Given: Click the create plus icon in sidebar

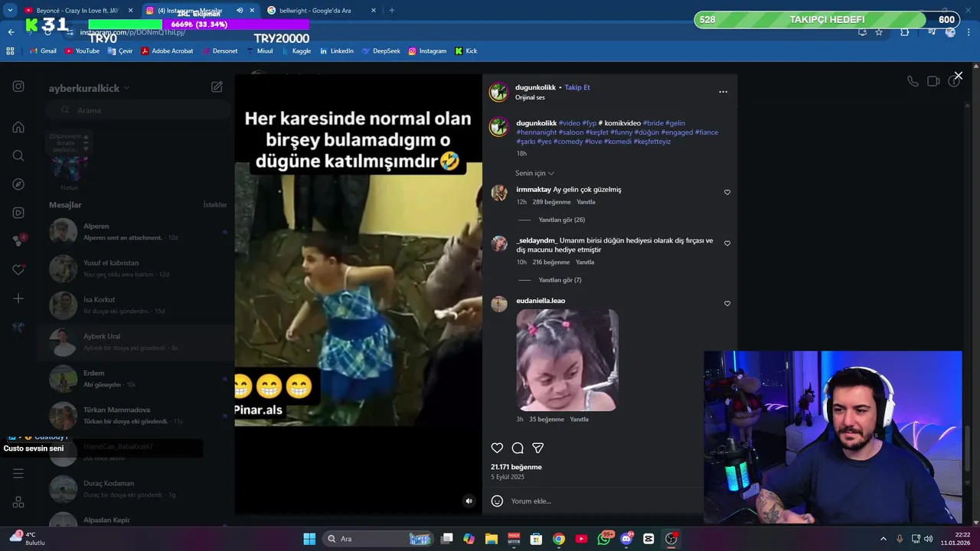Looking at the screenshot, I should click(18, 298).
